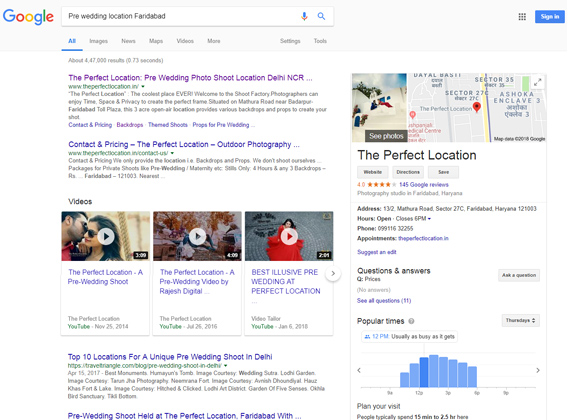Click the red map pin marker
Viewport: 570px width, 420px height.
477,107
